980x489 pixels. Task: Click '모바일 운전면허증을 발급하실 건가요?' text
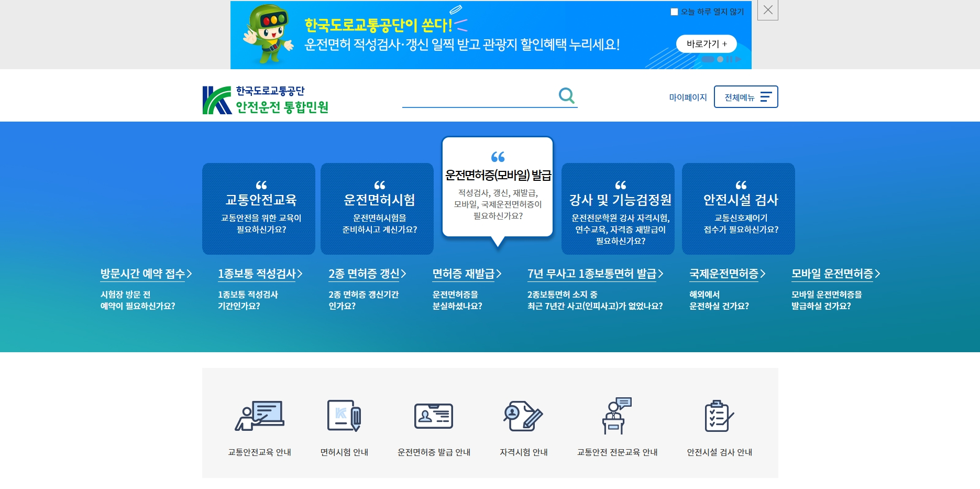[x=826, y=300]
